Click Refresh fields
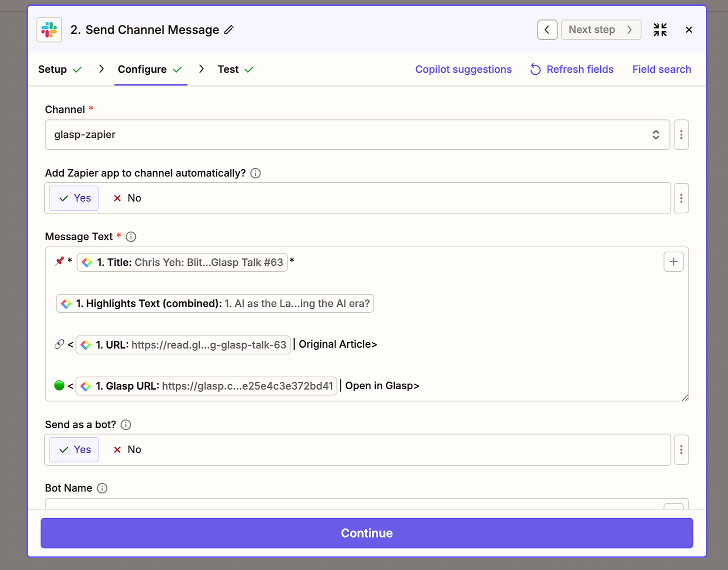The image size is (728, 570). [571, 69]
